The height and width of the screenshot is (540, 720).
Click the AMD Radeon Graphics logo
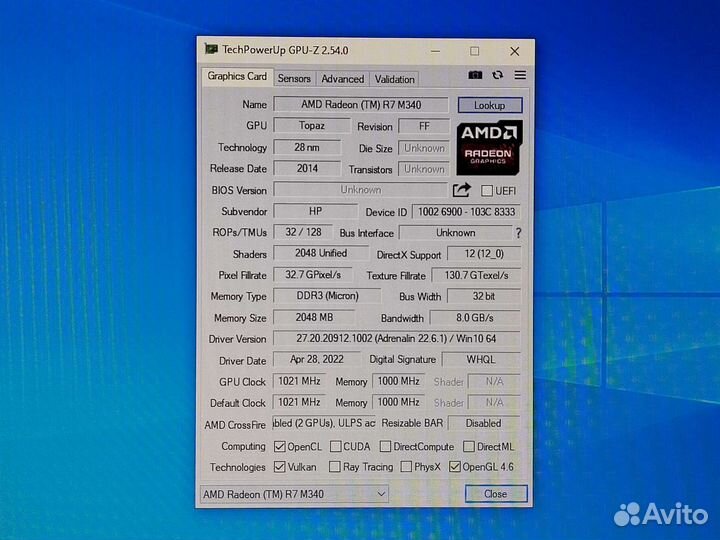coord(489,147)
